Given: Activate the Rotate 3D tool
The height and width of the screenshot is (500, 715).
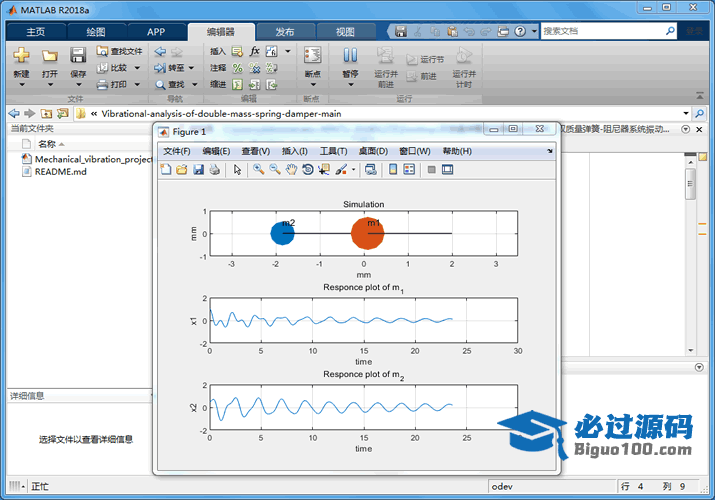Looking at the screenshot, I should 307,170.
